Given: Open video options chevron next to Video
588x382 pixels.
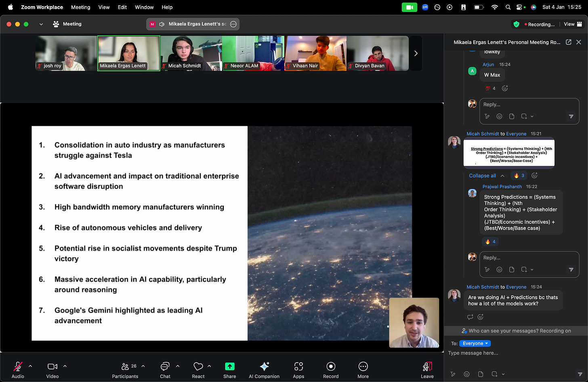Looking at the screenshot, I should click(x=65, y=366).
